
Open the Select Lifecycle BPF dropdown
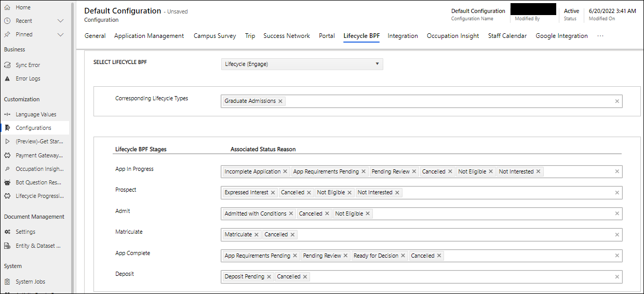click(302, 64)
